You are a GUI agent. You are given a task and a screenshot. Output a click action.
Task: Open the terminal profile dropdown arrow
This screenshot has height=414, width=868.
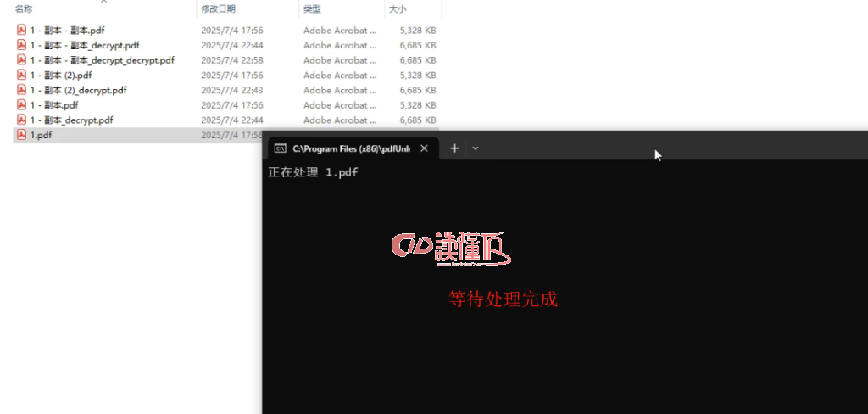click(x=475, y=148)
